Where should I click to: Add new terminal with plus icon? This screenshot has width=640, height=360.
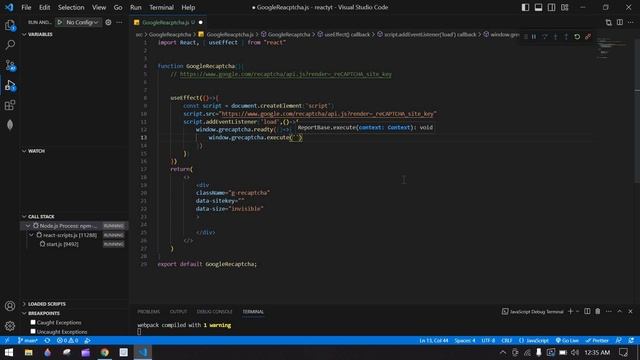571,311
